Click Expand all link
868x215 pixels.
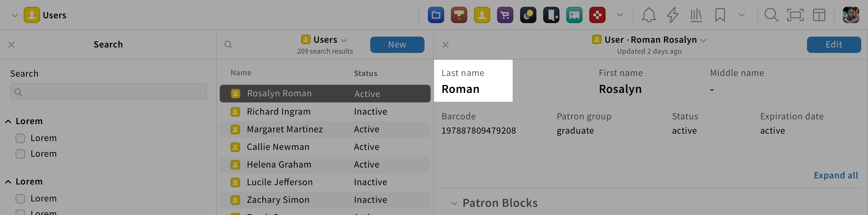(x=836, y=175)
